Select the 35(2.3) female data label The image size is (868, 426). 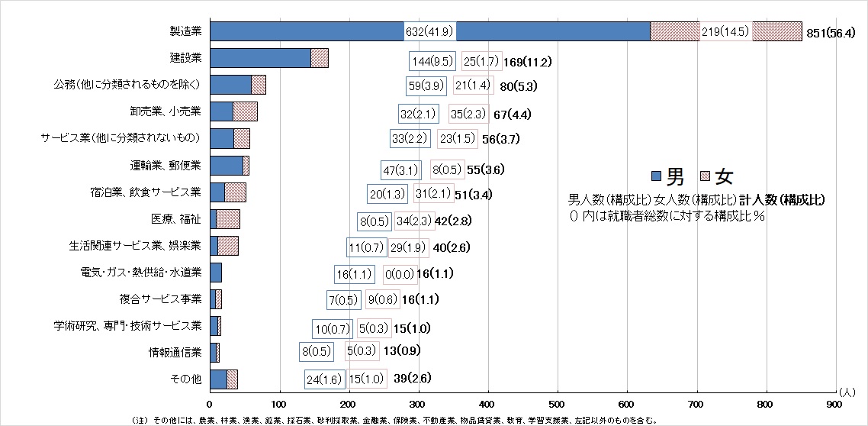[468, 115]
